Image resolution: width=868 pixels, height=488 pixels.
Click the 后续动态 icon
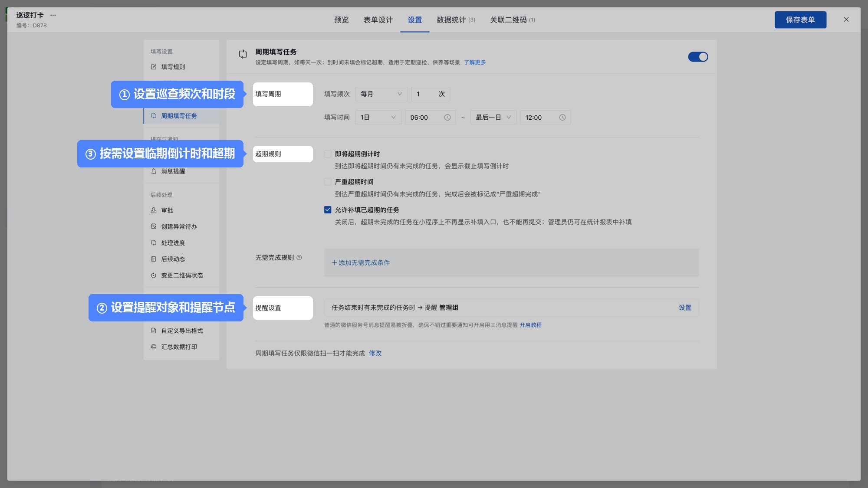[154, 259]
